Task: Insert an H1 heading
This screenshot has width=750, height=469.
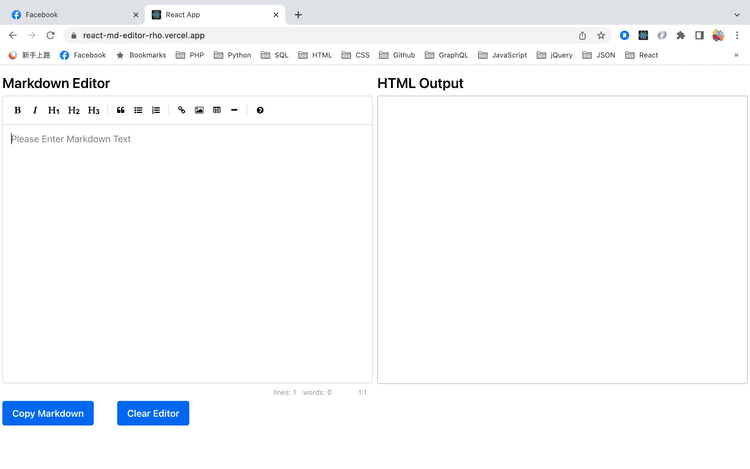Action: pyautogui.click(x=54, y=110)
